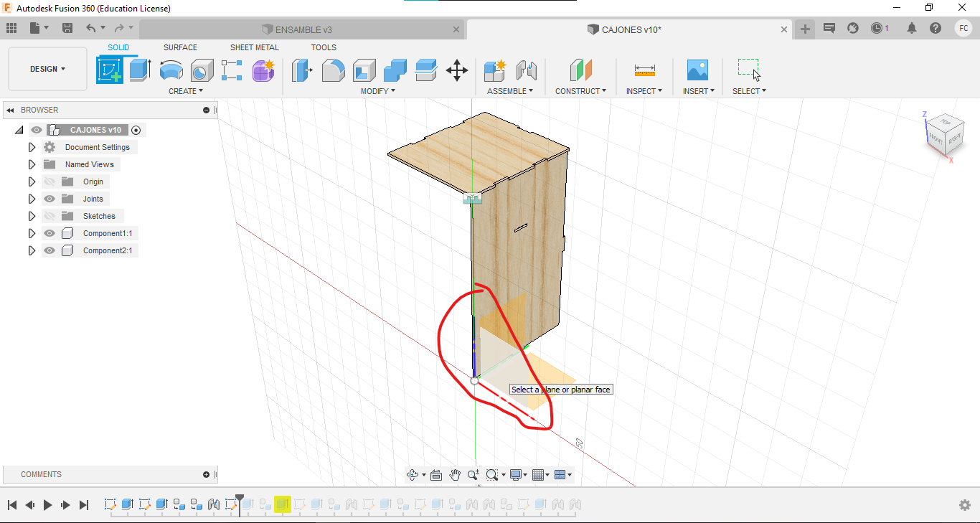Open the Measure tool
Screen dimensions: 980x523
tap(644, 70)
